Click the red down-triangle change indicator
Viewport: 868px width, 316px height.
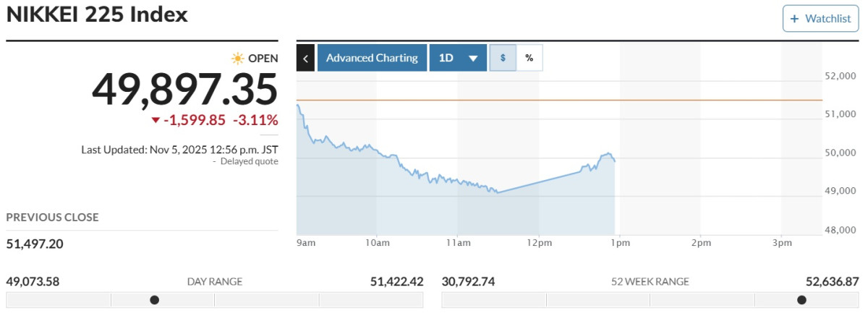pos(156,120)
